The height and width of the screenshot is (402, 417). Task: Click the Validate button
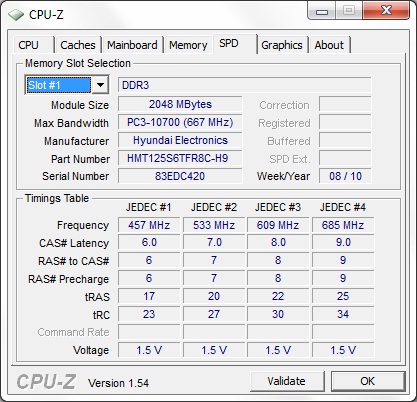click(287, 381)
